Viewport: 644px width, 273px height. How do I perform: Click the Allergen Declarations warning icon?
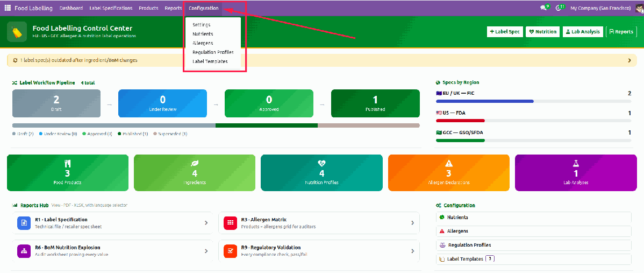(x=448, y=163)
